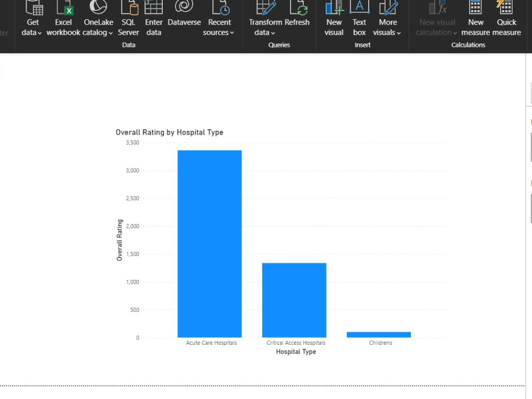This screenshot has height=399, width=532.
Task: Open the OneLake catalog icon
Action: pyautogui.click(x=98, y=7)
